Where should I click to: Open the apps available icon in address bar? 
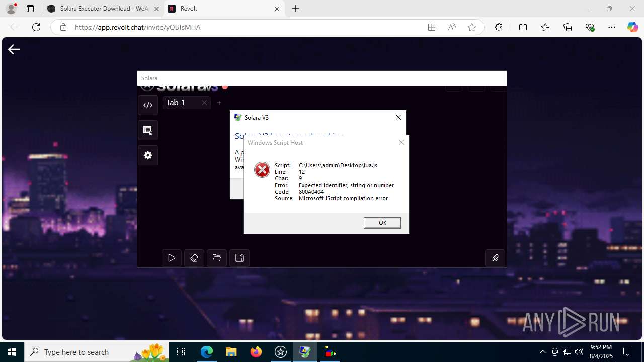point(432,27)
